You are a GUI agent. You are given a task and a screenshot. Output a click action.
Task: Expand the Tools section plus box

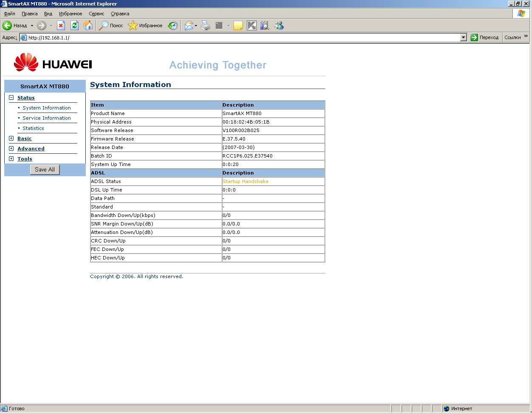click(x=11, y=159)
